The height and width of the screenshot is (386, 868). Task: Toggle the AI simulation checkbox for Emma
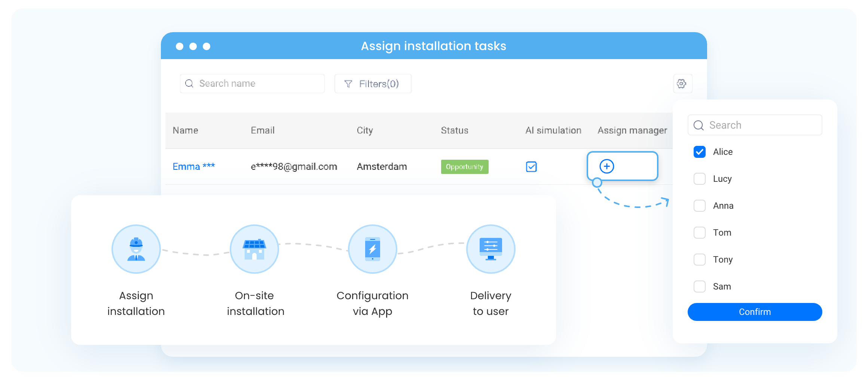click(x=531, y=166)
